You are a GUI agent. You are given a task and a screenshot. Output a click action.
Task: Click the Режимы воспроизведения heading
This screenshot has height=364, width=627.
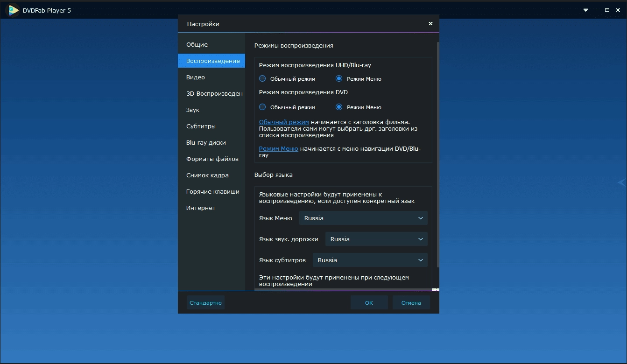(294, 46)
